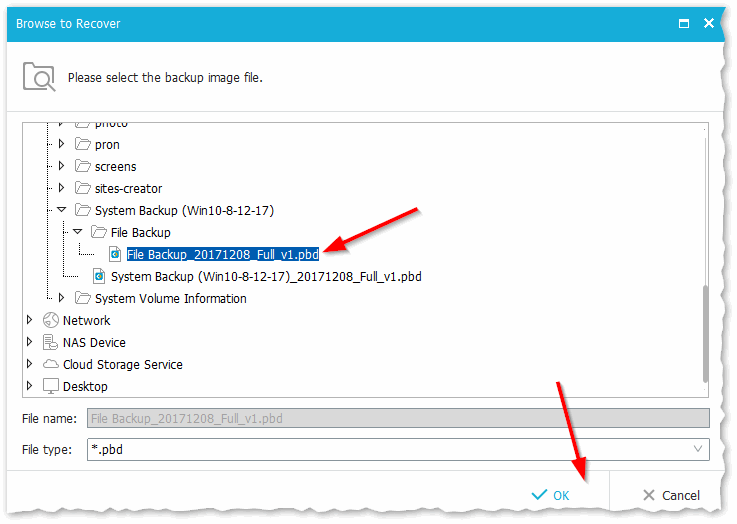Expand the Network node

(30, 321)
